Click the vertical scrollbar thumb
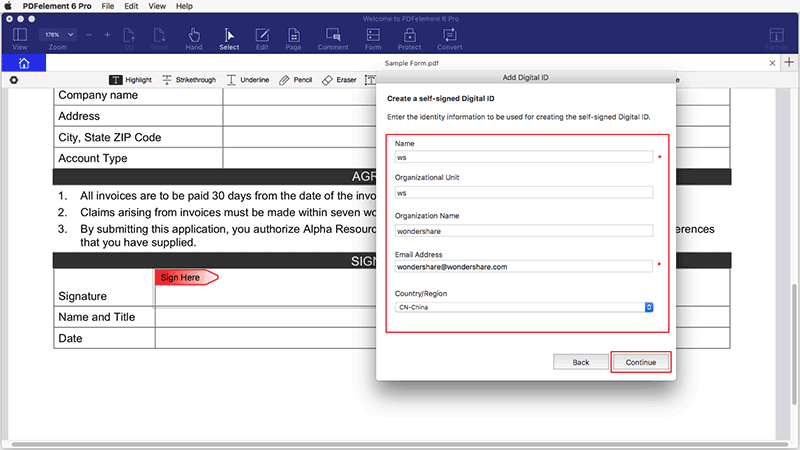 [794, 344]
